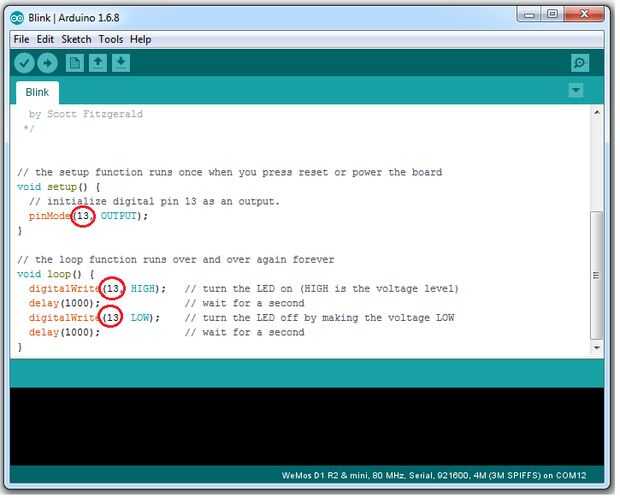Click the editor scrollbar down arrow
The height and width of the screenshot is (498, 620).
tap(597, 348)
